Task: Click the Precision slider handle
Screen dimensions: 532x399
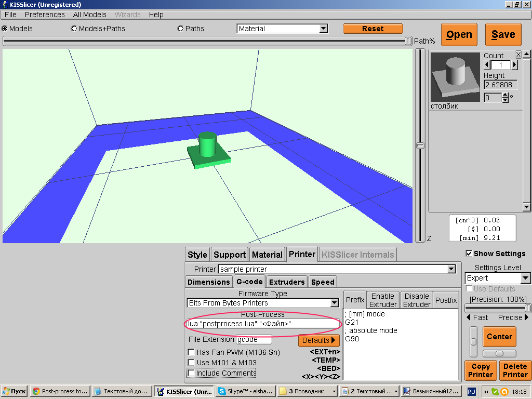Action: [x=528, y=308]
